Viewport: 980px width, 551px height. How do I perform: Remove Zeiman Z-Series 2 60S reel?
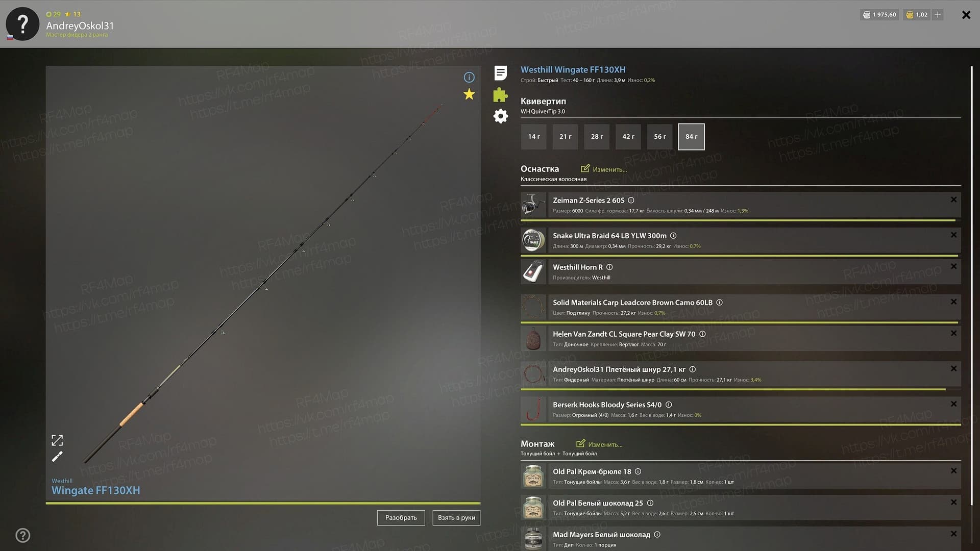pos(953,200)
